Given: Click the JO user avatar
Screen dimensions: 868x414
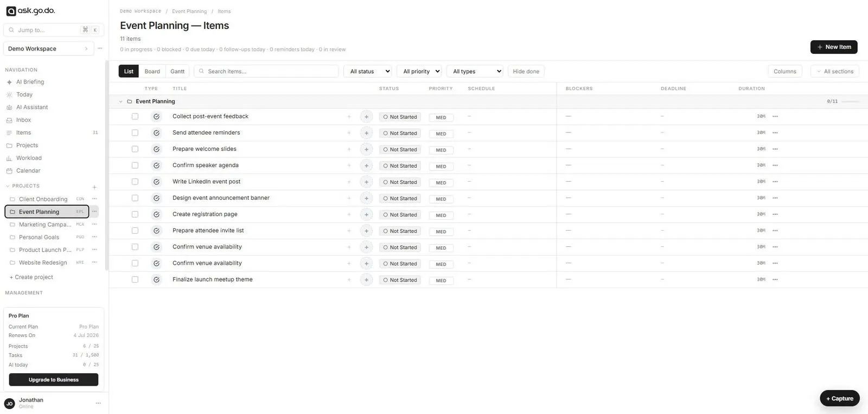Looking at the screenshot, I should point(9,404).
